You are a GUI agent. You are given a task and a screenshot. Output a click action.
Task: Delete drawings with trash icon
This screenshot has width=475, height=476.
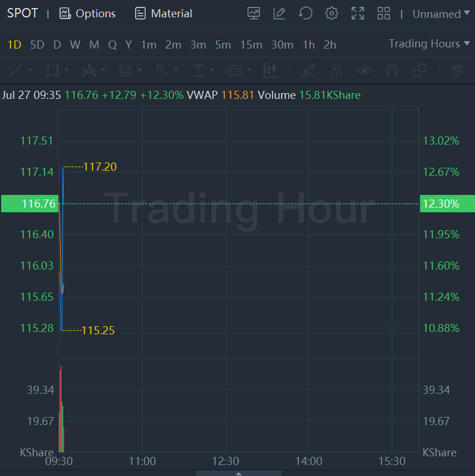click(457, 71)
